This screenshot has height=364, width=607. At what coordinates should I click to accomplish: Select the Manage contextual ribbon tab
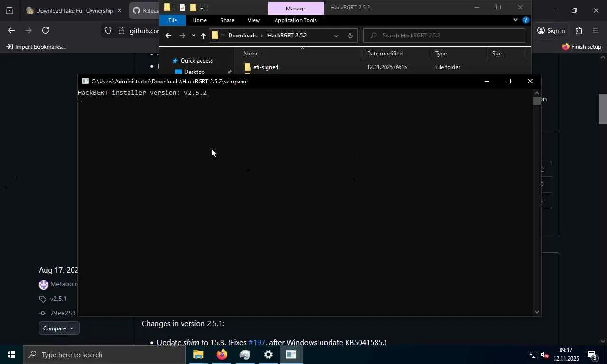point(296,8)
